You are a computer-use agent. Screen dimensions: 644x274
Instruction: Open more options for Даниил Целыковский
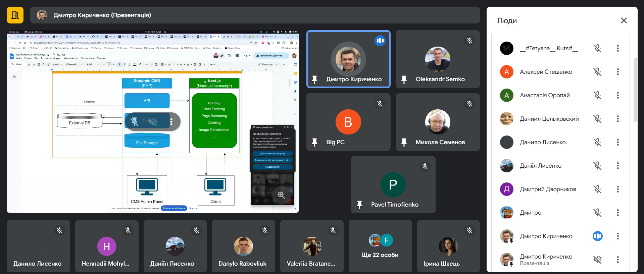click(617, 119)
